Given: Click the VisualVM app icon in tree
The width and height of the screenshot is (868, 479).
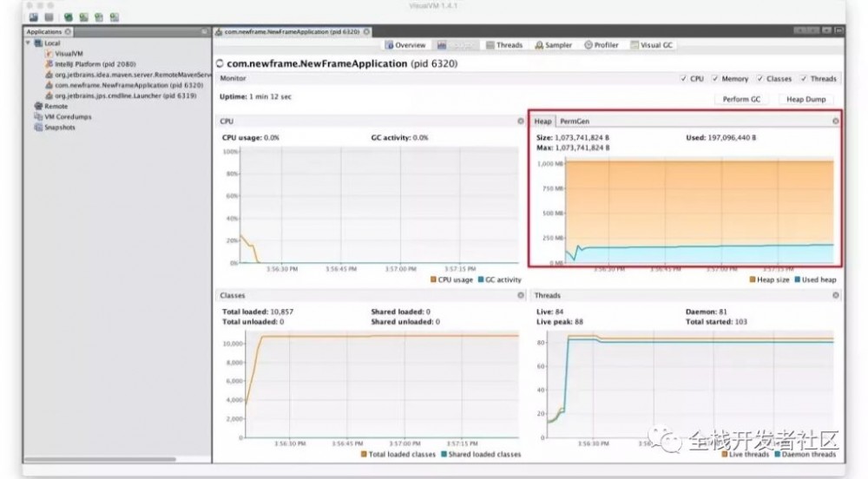Looking at the screenshot, I should [x=49, y=54].
